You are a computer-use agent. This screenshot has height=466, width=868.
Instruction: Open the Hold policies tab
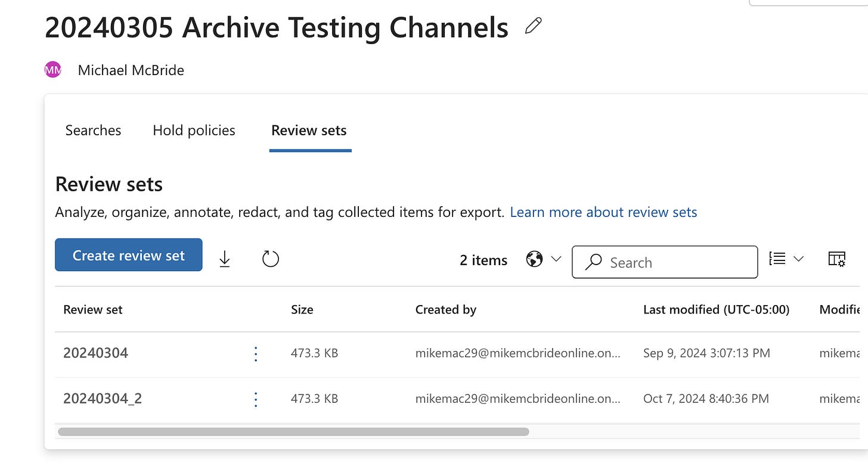[194, 131]
